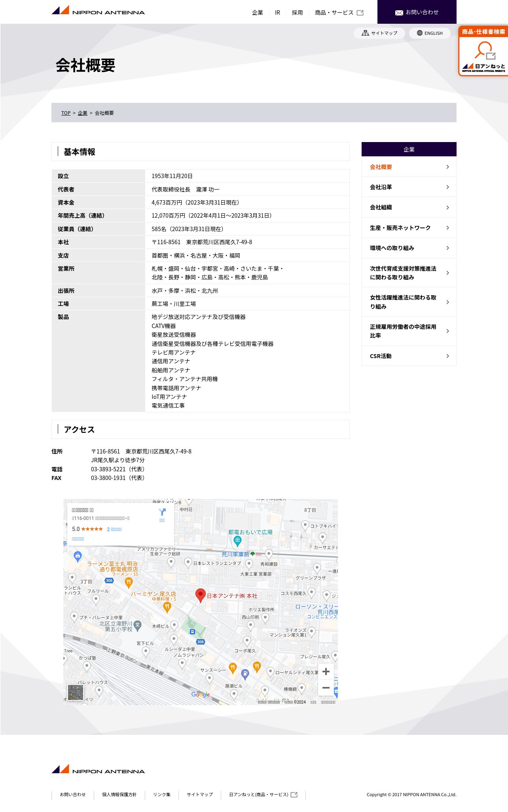Click chevron next to 会社組織
This screenshot has height=812, width=508.
tap(447, 207)
